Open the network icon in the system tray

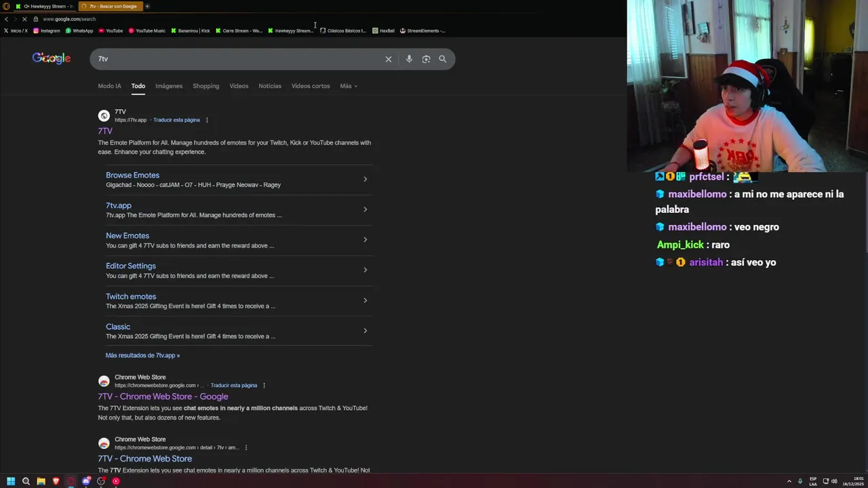(826, 481)
